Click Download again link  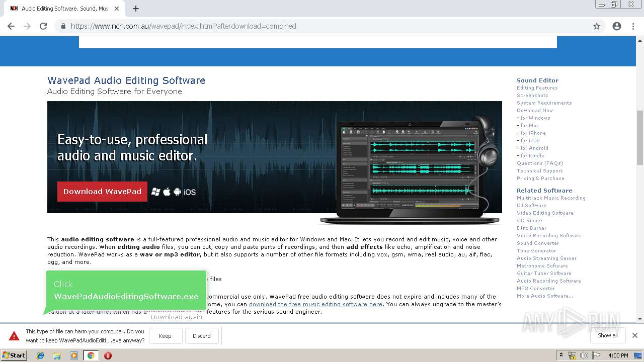(x=177, y=317)
